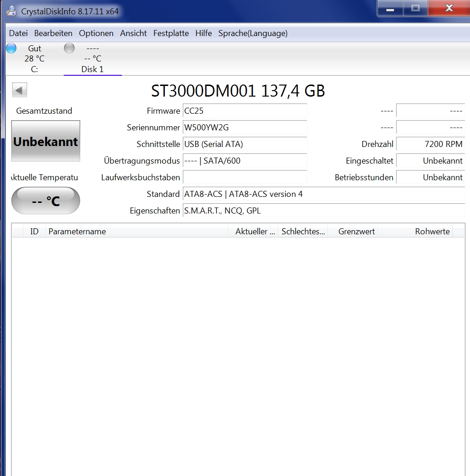Click the ST3000DM001 137,4 GB disk title

point(238,91)
